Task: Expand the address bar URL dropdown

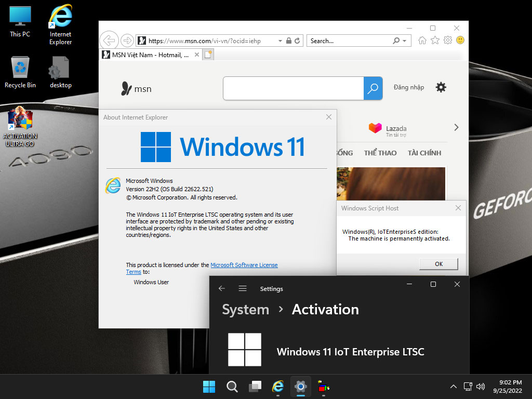Action: [x=280, y=41]
